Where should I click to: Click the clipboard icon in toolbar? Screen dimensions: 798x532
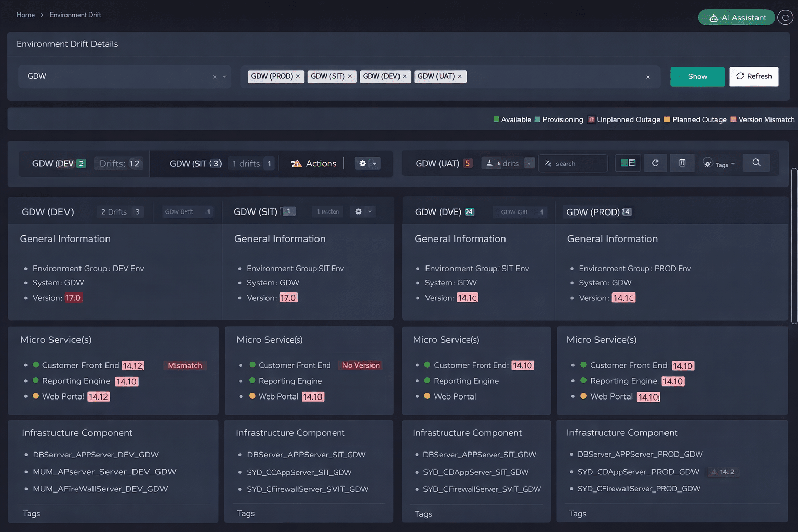pyautogui.click(x=682, y=163)
